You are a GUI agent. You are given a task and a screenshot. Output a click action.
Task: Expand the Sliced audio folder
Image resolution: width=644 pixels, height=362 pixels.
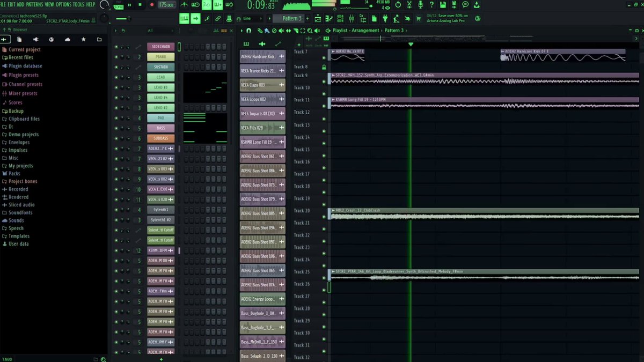tap(21, 205)
